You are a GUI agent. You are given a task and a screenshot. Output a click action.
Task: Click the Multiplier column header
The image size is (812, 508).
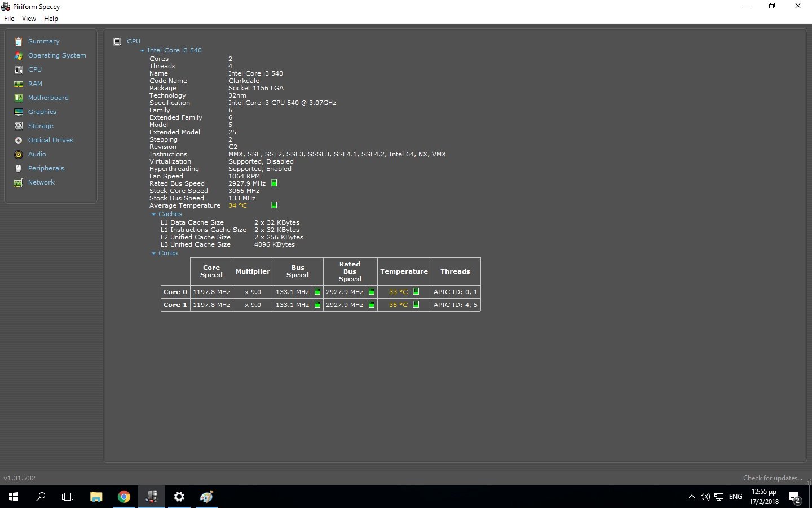pos(253,271)
